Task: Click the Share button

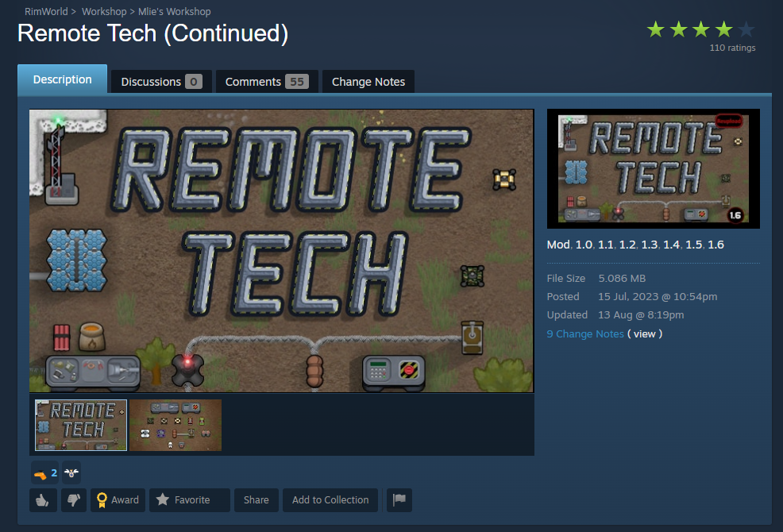Action: [x=256, y=500]
